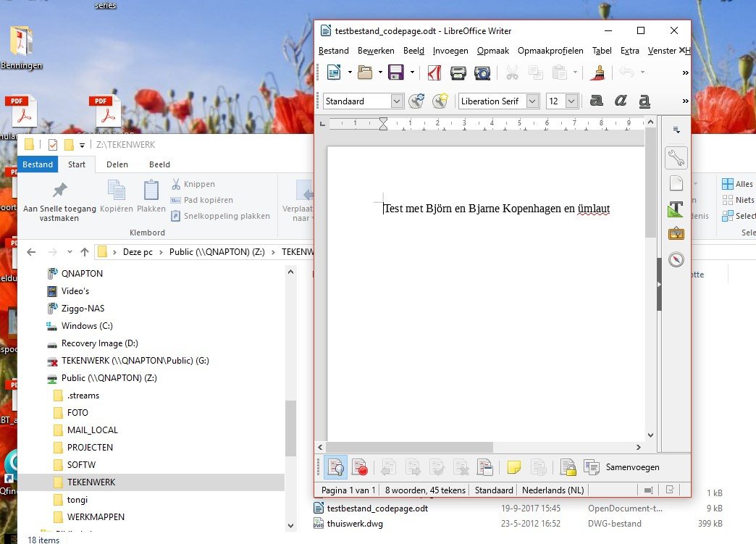Click the Save floppy disk icon
This screenshot has height=544, width=756.
coord(395,72)
